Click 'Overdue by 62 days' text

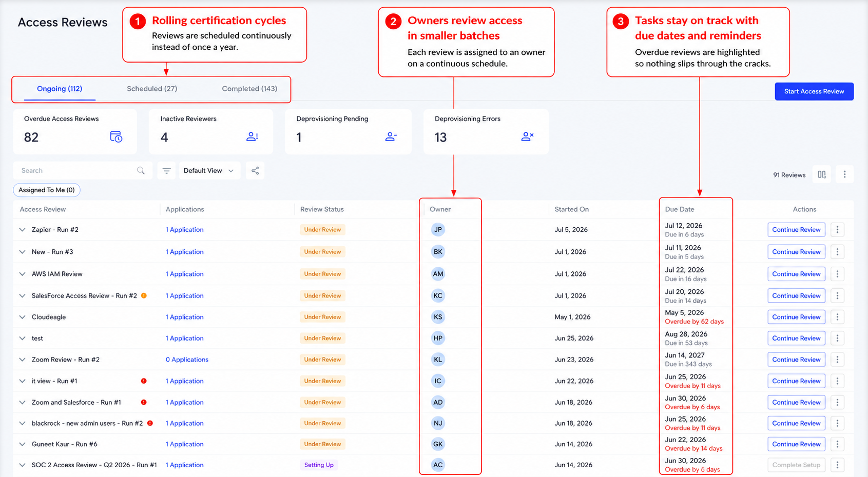[694, 322]
